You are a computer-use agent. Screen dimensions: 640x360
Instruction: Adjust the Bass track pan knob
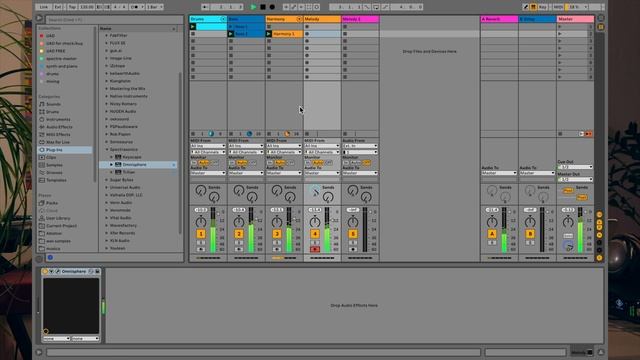(x=239, y=222)
